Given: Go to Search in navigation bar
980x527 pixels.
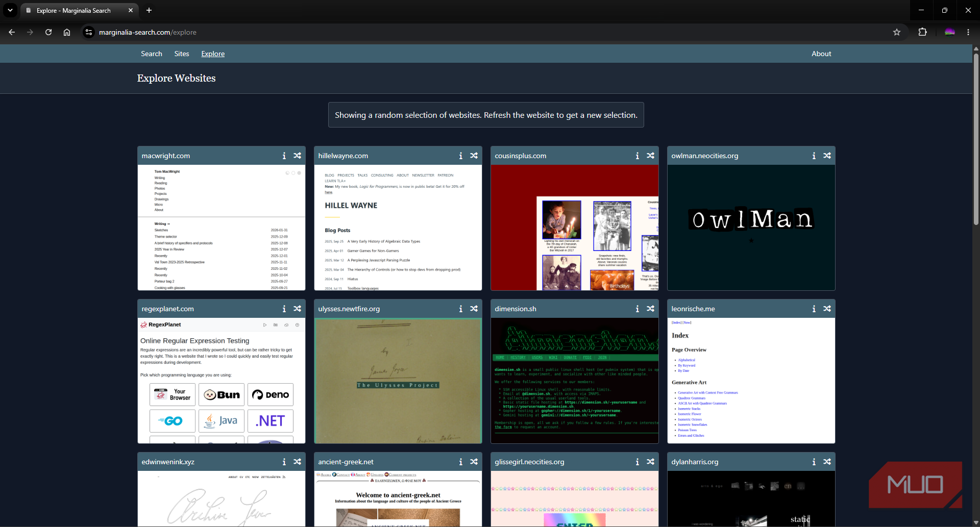Looking at the screenshot, I should [x=152, y=54].
